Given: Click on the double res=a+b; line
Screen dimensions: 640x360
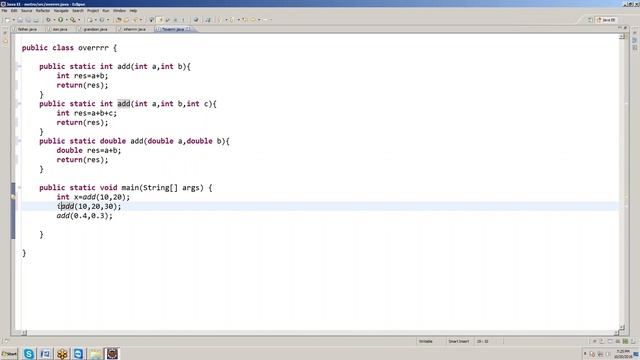Looking at the screenshot, I should (x=89, y=150).
